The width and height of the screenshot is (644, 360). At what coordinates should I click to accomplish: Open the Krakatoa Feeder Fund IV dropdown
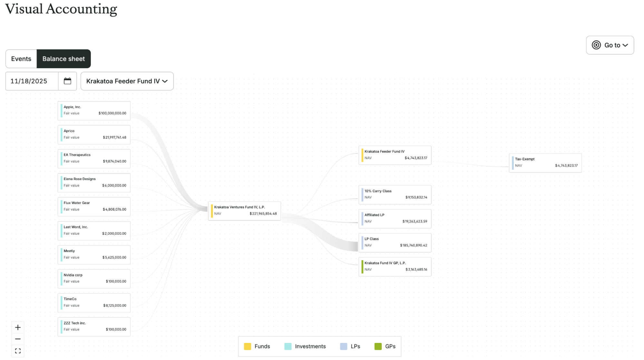pos(127,81)
